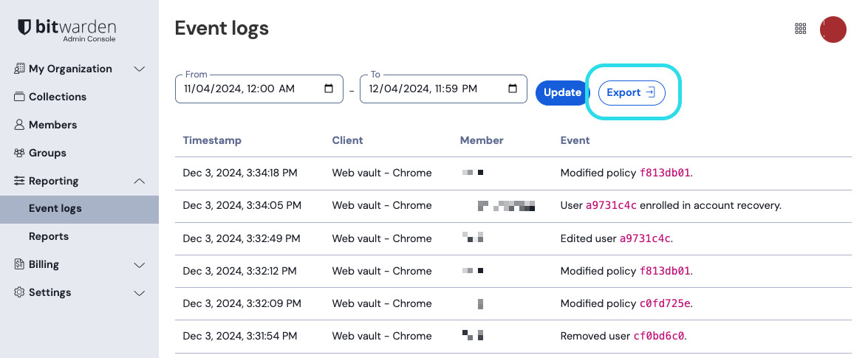Select Event logs in the sidebar
This screenshot has height=358, width=868.
pos(55,208)
